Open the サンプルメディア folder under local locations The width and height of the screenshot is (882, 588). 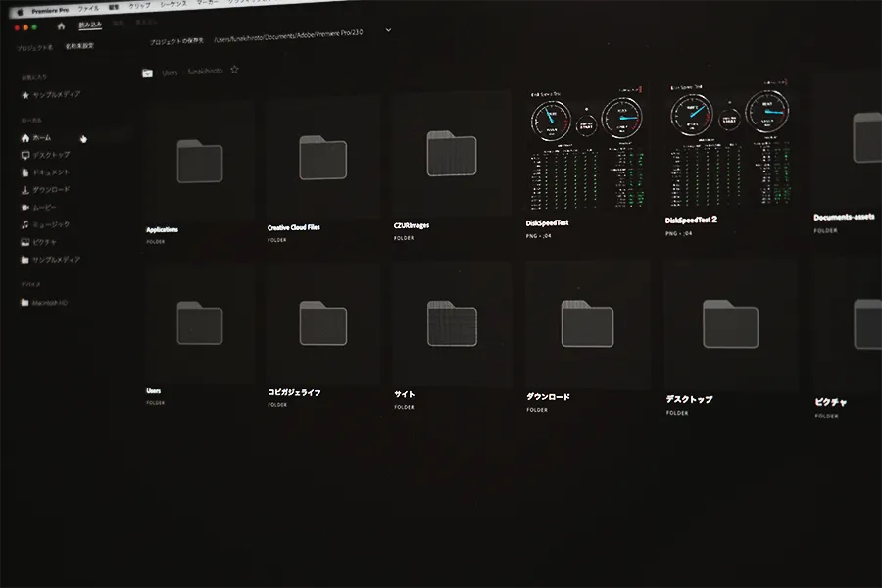pos(51,260)
